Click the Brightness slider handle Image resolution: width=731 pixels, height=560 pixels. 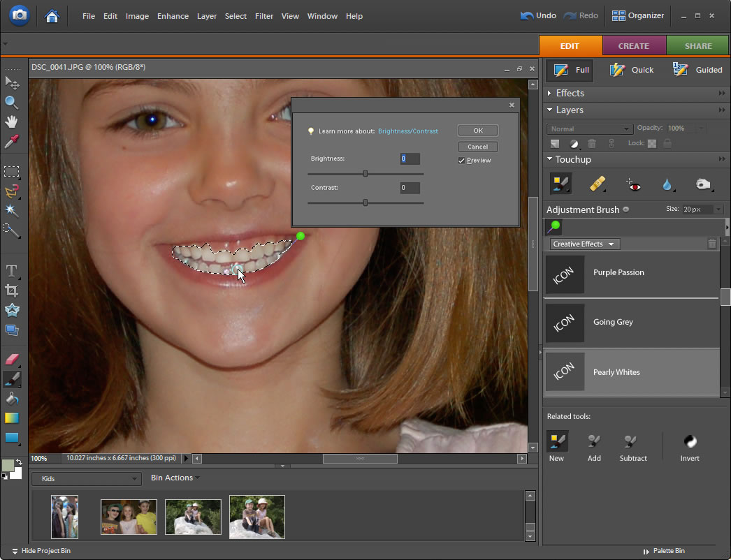[x=365, y=174]
